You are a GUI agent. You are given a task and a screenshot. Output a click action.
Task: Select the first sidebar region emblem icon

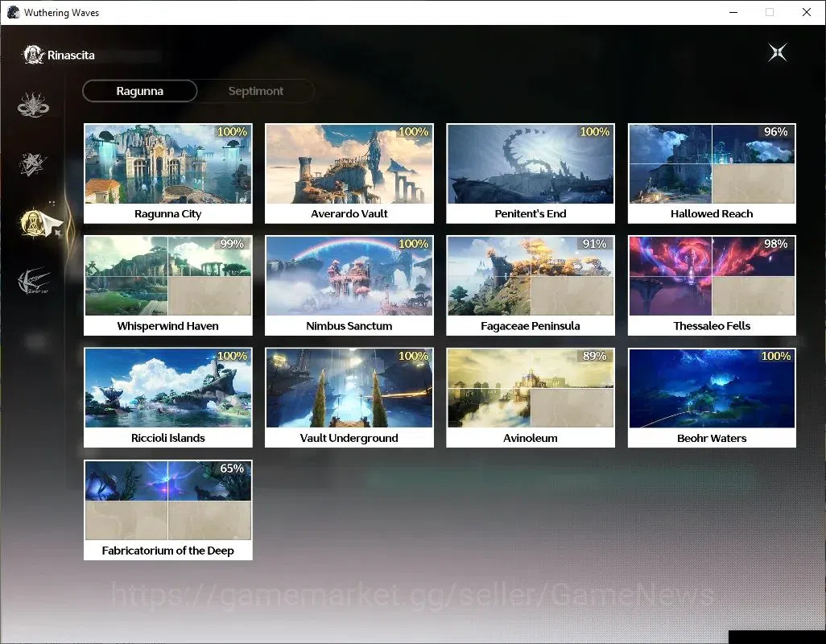(33, 105)
